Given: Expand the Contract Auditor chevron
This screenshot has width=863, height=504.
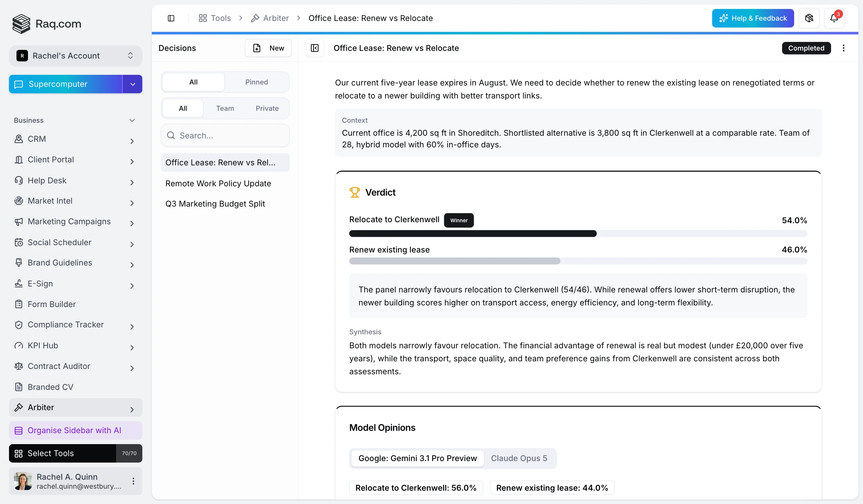Looking at the screenshot, I should (x=132, y=368).
